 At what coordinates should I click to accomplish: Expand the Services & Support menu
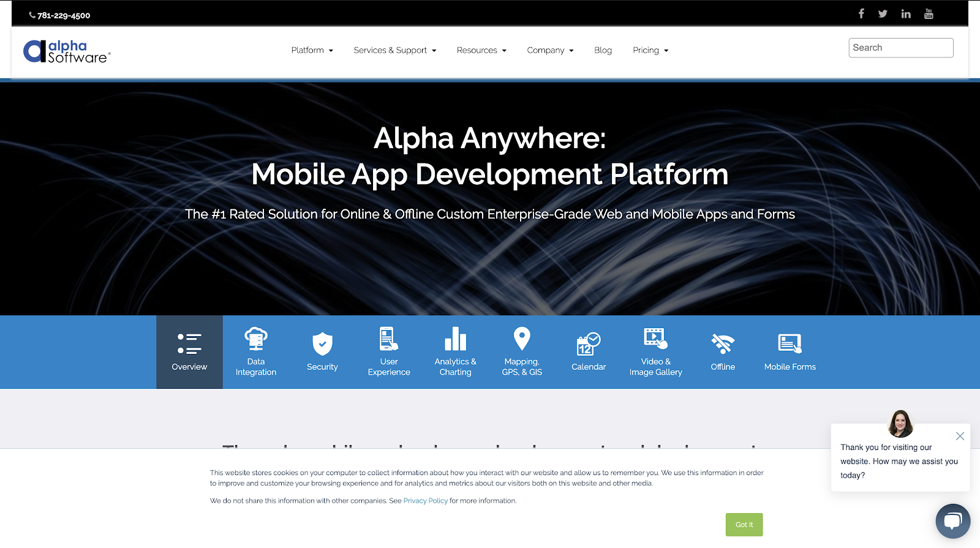point(395,50)
